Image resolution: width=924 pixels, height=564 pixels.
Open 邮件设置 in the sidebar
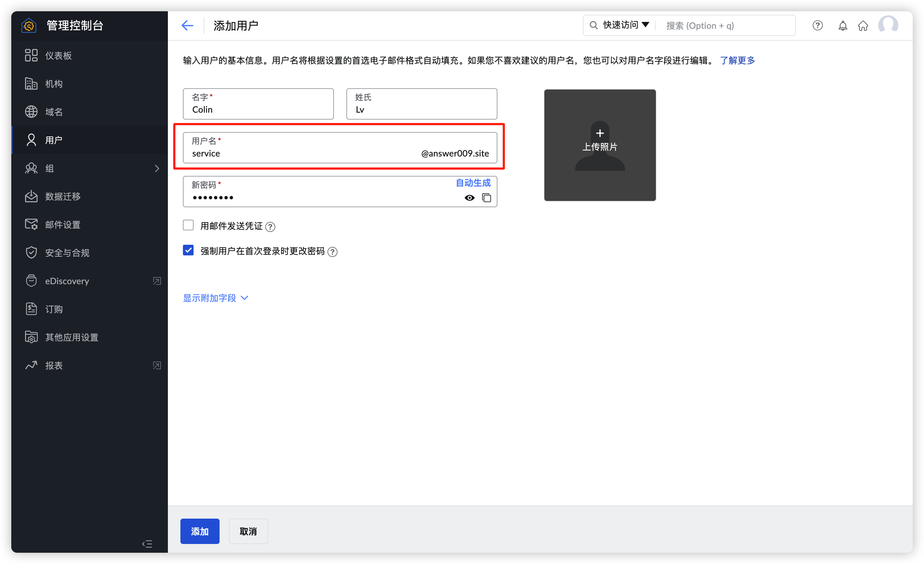coord(63,224)
